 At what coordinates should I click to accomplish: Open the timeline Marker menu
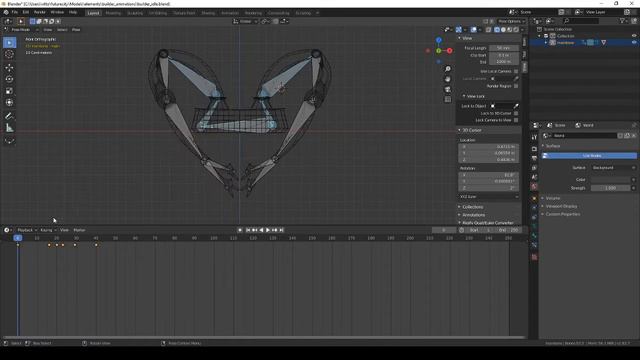[x=79, y=230]
